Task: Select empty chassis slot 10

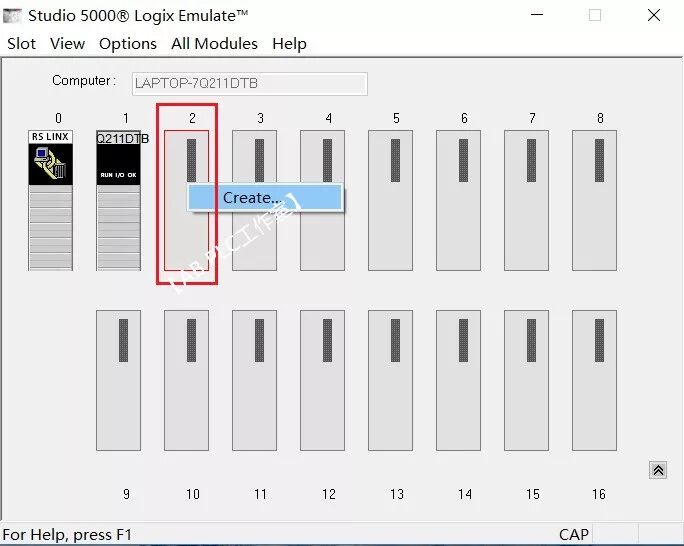Action: (x=187, y=380)
